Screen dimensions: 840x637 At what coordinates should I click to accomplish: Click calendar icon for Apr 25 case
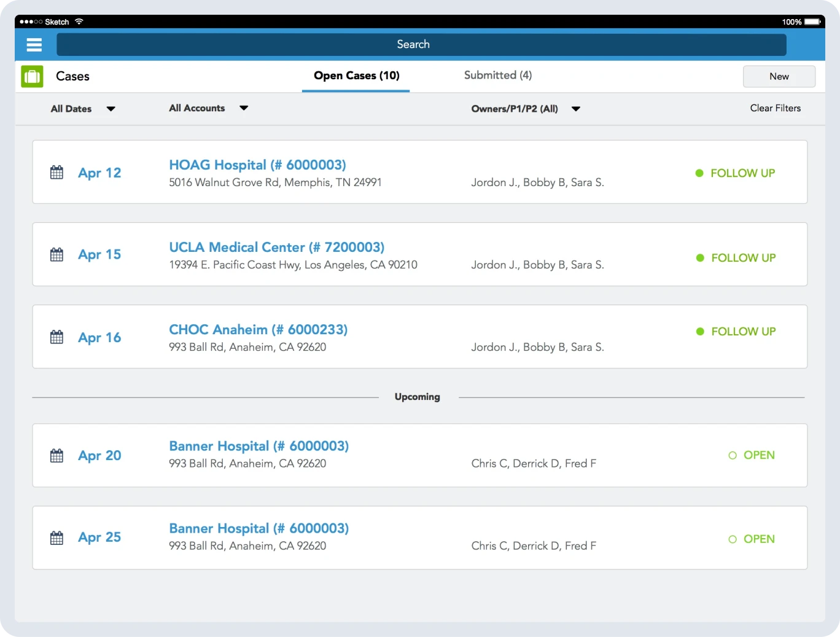point(56,538)
